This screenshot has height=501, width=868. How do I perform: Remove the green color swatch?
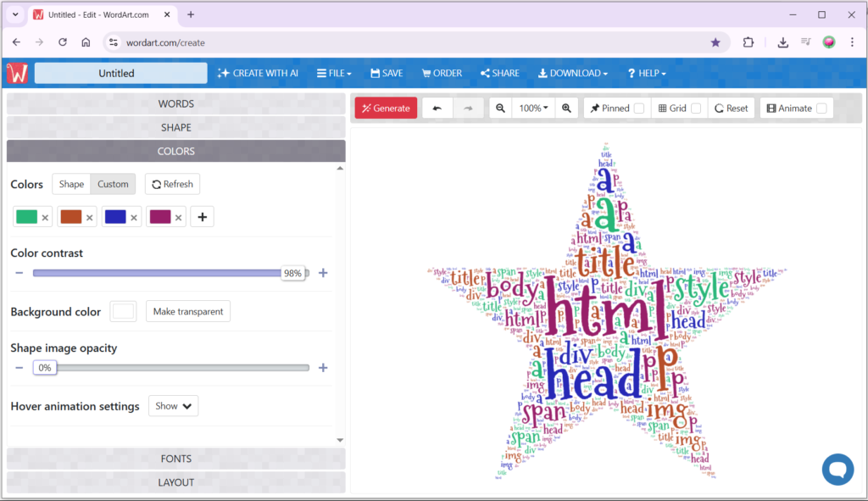click(x=45, y=218)
